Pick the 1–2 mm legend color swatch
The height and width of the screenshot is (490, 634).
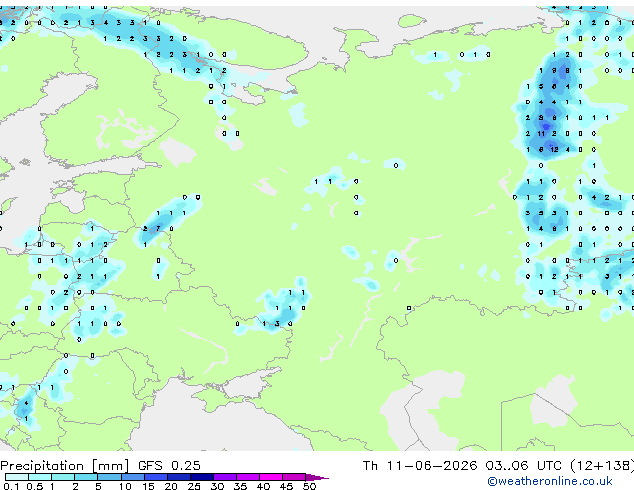pyautogui.click(x=63, y=477)
